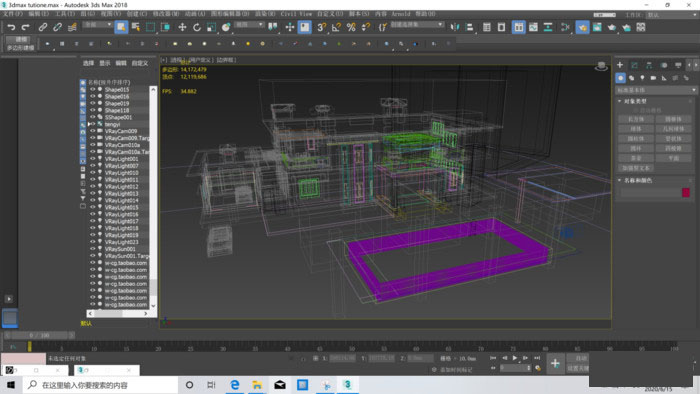Image resolution: width=700 pixels, height=394 pixels.
Task: Toggle visibility eye of VRaySun001
Action: (93, 249)
